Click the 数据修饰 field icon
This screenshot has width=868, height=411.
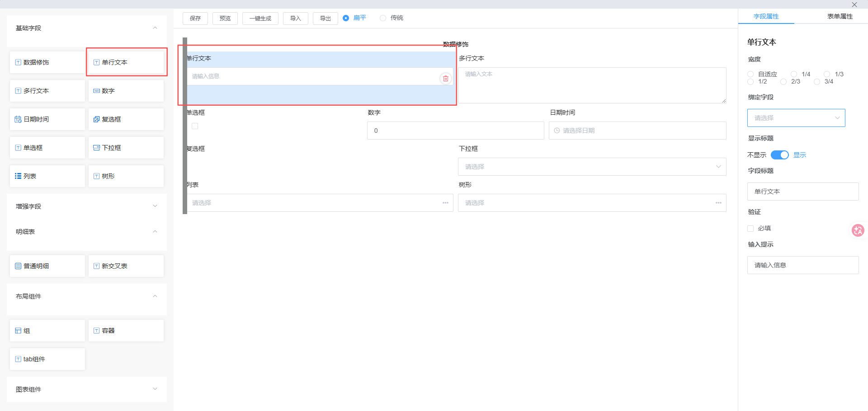18,62
